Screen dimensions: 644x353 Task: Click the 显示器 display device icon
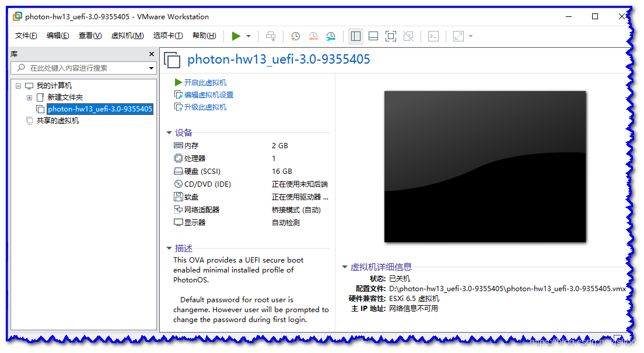pos(178,222)
